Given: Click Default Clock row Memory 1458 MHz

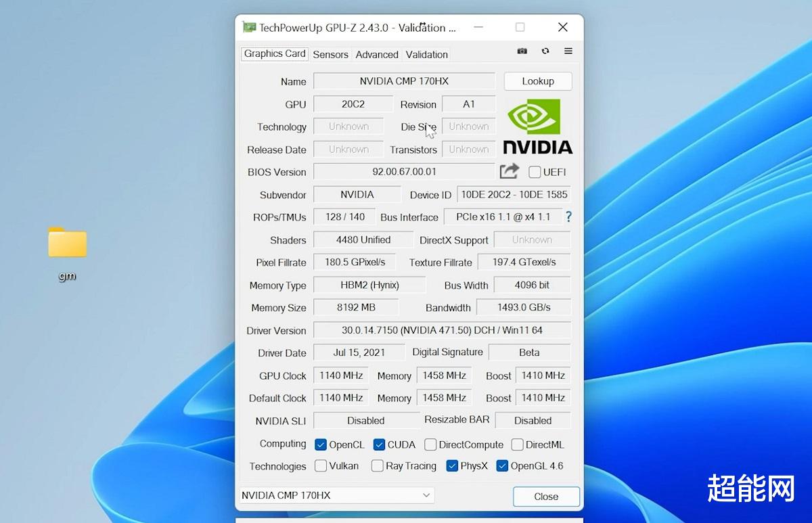Looking at the screenshot, I should [444, 399].
